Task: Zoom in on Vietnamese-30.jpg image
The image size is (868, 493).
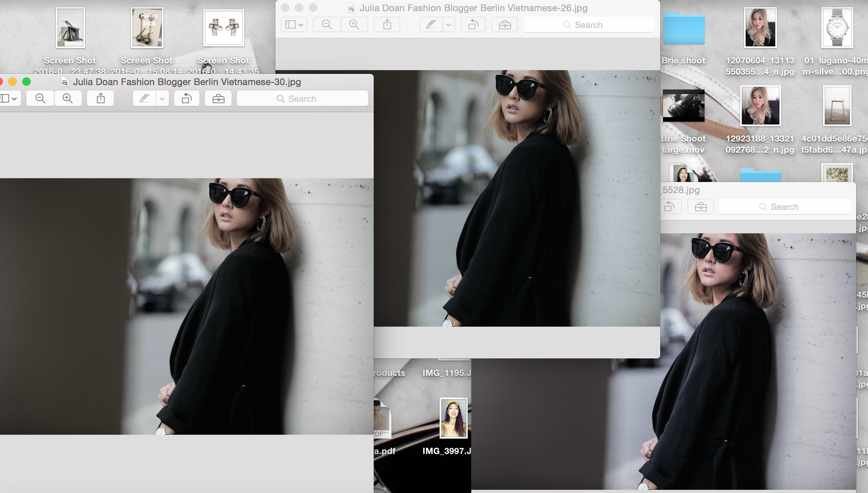Action: [68, 99]
